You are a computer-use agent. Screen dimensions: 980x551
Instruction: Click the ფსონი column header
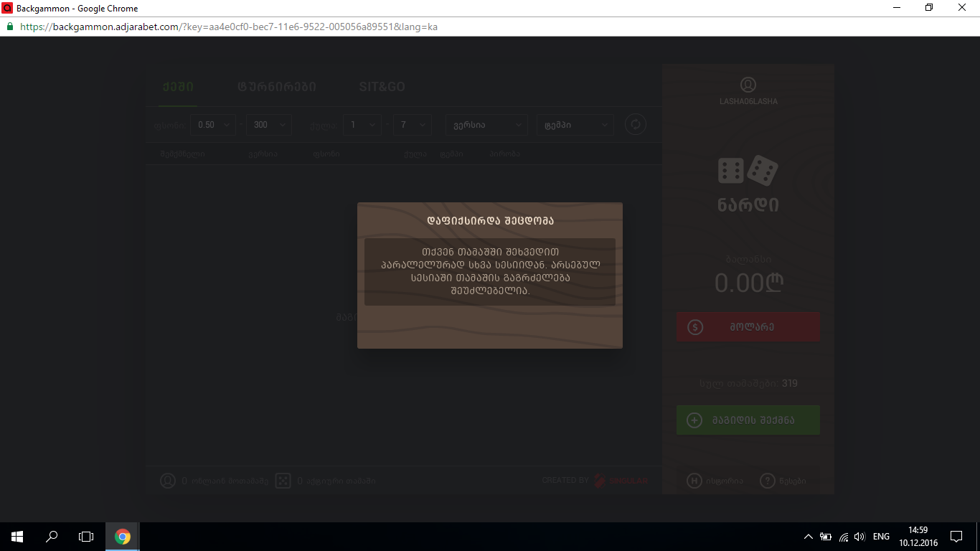pos(326,154)
